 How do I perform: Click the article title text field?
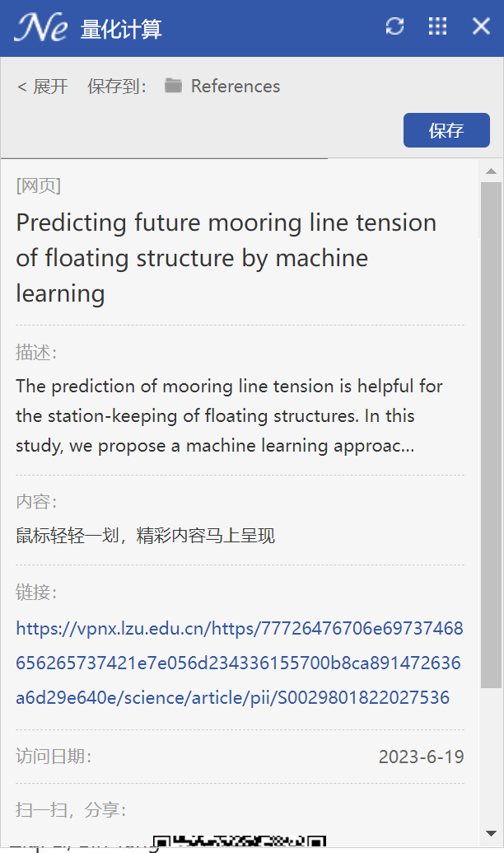[x=226, y=258]
